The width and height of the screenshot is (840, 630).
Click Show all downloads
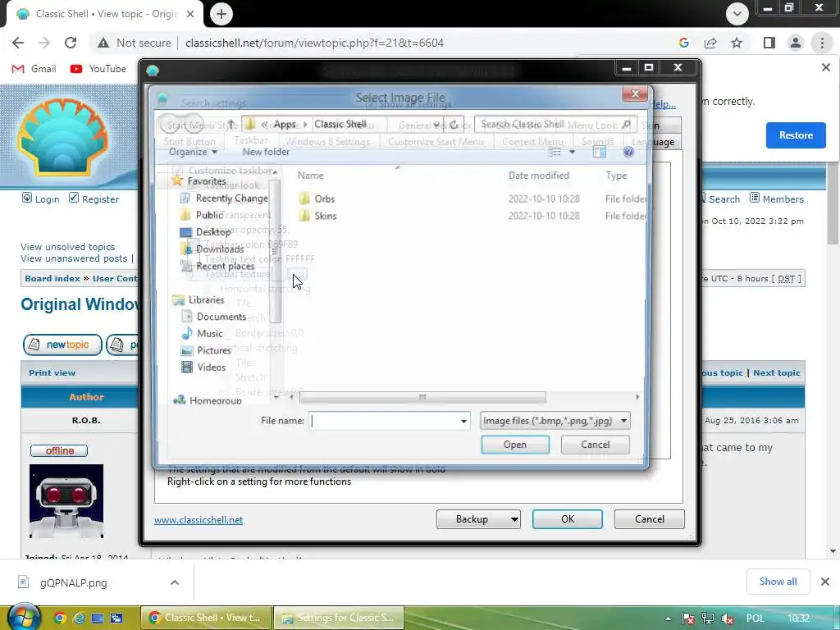(778, 582)
